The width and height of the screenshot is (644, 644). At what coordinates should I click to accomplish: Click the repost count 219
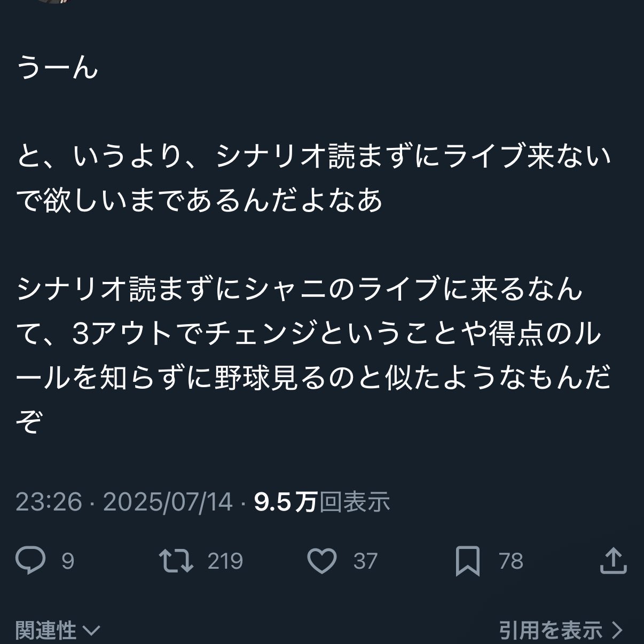[225, 561]
